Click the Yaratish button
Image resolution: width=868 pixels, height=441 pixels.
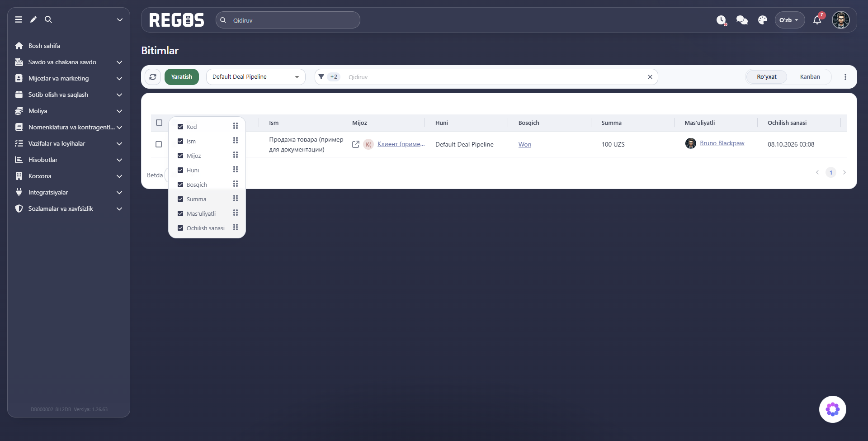[182, 77]
